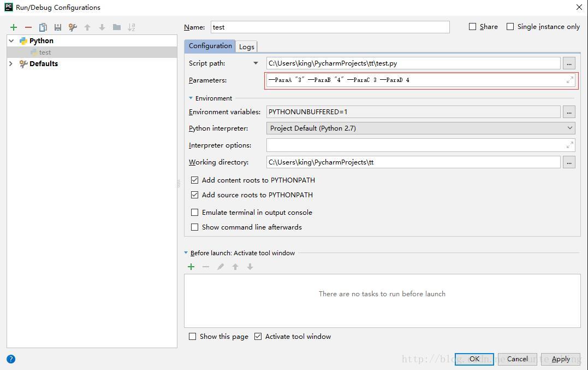Open help with question mark icon
This screenshot has width=588, height=370.
[11, 359]
